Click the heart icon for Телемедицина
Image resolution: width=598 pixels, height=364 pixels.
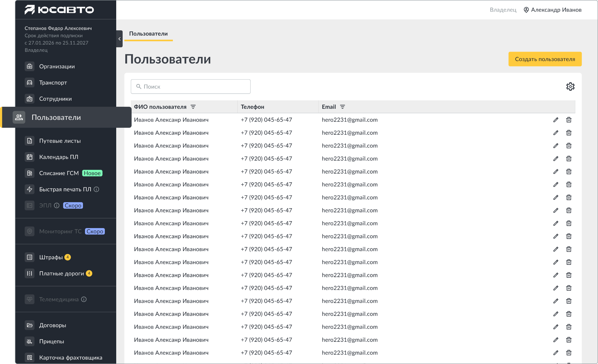29,299
